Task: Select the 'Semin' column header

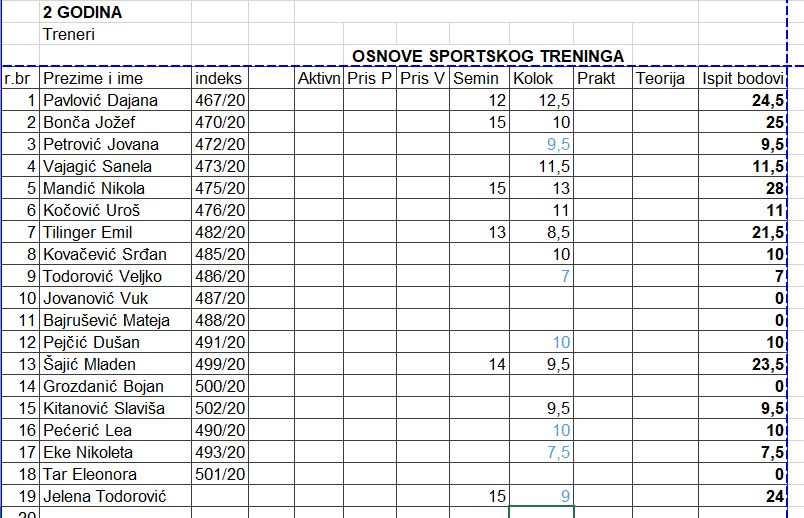Action: coord(477,78)
